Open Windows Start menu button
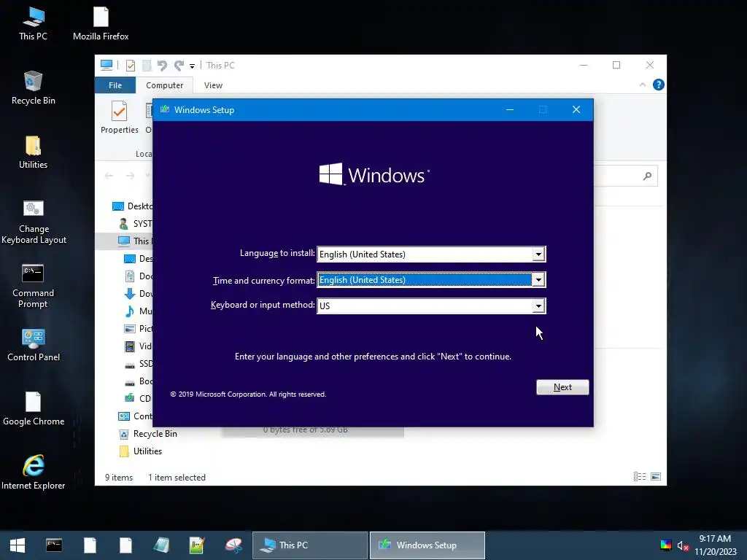This screenshot has width=747, height=560. coord(18,545)
